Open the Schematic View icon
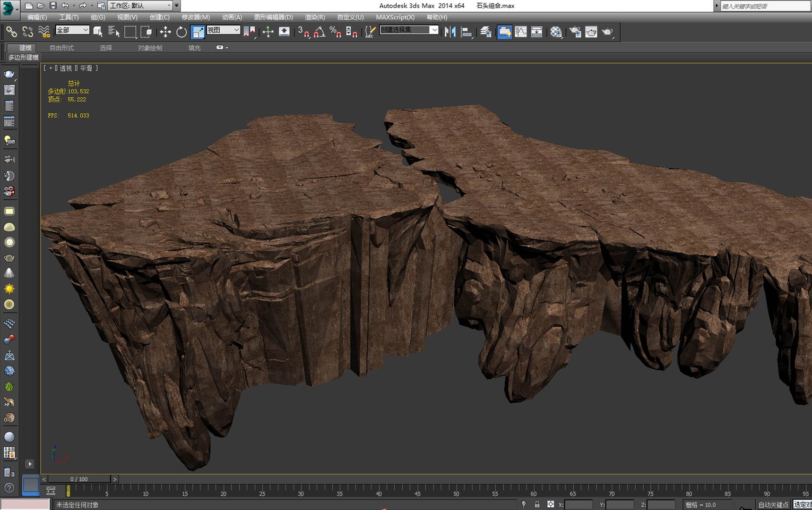 coord(537,32)
